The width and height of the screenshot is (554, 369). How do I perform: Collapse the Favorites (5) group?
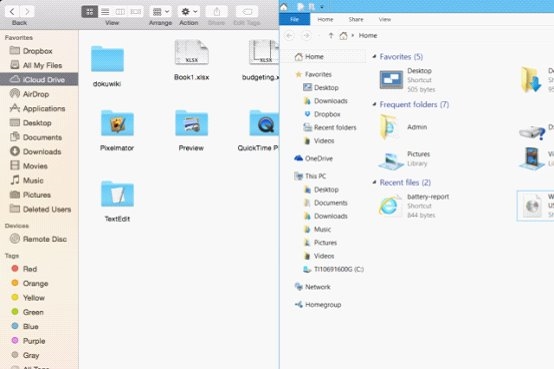click(375, 56)
